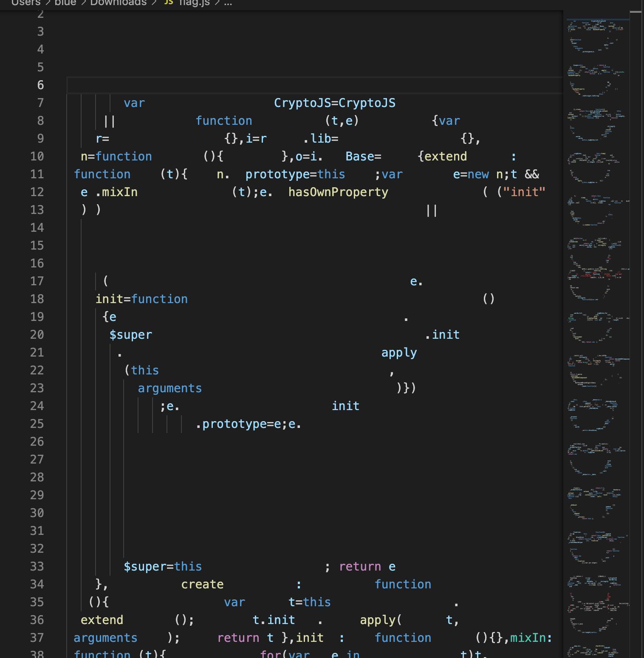Click the 'var' keyword on line 7
Image resolution: width=644 pixels, height=658 pixels.
coord(134,103)
